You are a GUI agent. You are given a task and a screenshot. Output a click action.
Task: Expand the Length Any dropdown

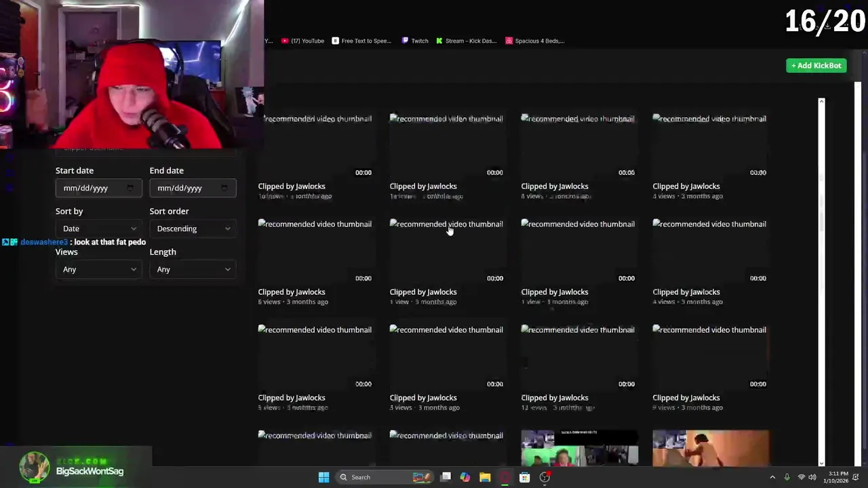point(193,269)
